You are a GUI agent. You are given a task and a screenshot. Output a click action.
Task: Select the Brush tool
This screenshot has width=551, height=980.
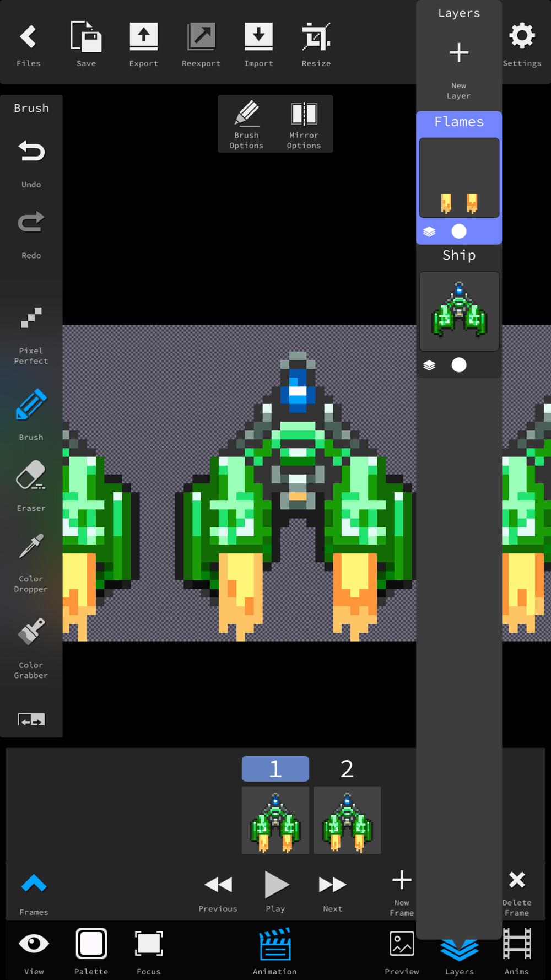31,414
